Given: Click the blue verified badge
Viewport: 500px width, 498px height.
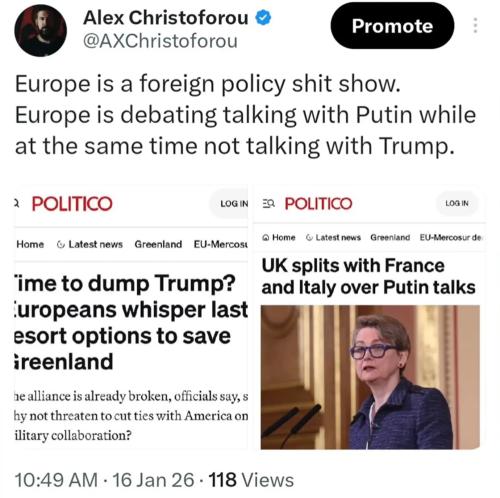Looking at the screenshot, I should (263, 18).
